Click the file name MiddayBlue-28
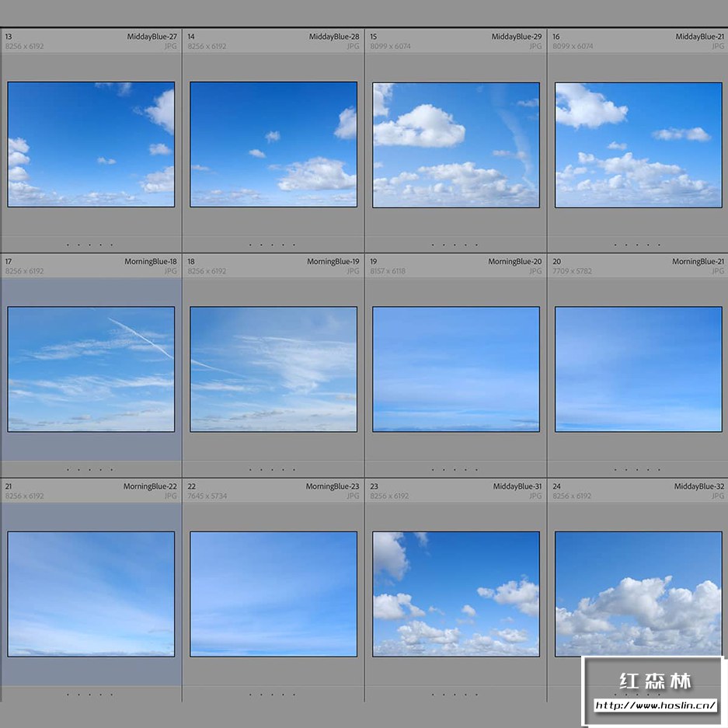 click(x=334, y=37)
